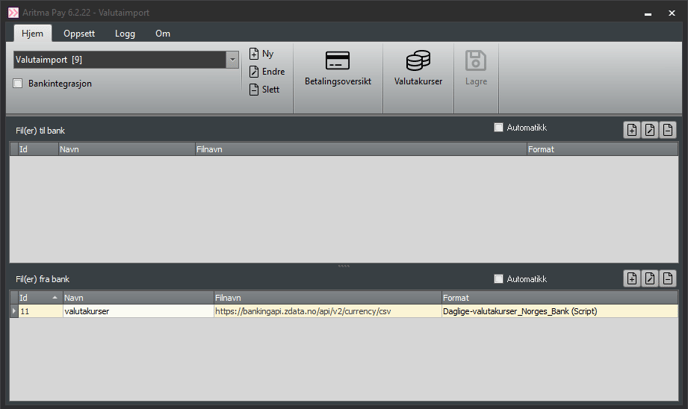This screenshot has width=688, height=409.
Task: Toggle Automatikk for files to bank
Action: (499, 128)
